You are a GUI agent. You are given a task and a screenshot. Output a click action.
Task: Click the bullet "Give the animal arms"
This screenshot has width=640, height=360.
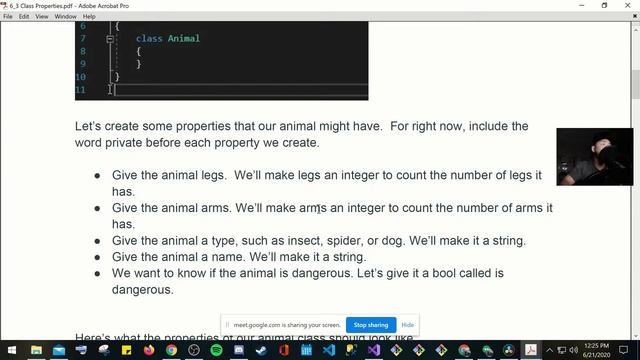[332, 216]
